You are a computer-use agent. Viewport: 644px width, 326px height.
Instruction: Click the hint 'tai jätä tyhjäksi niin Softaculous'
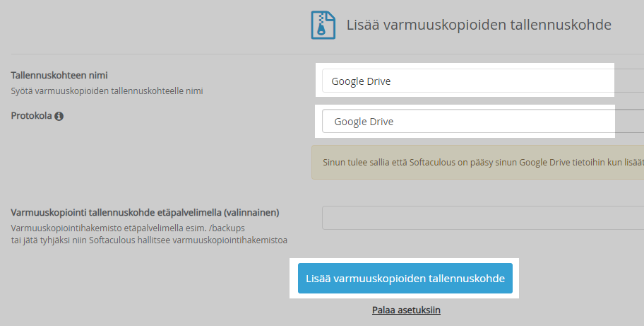[149, 240]
